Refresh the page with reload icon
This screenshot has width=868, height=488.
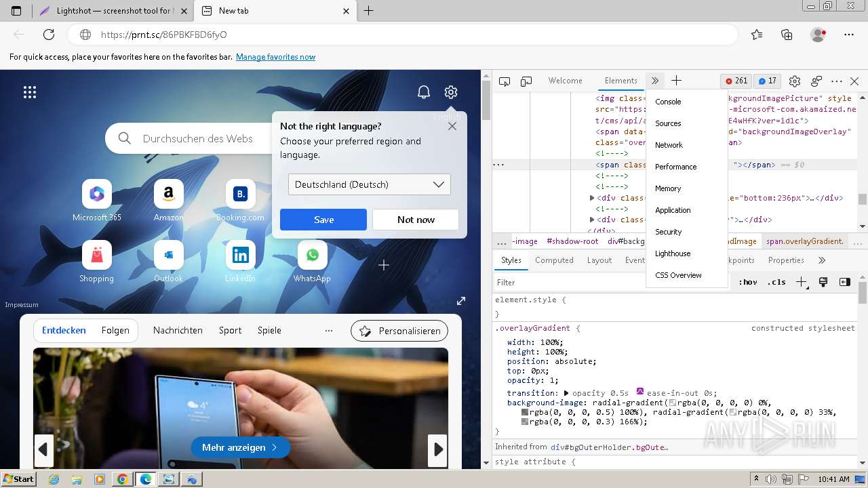pos(49,35)
